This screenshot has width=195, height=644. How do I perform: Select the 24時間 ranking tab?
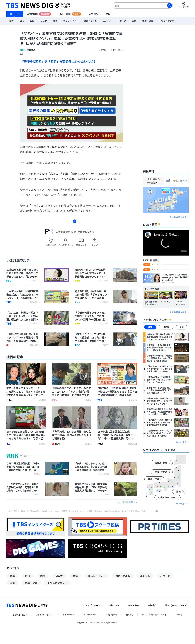(166, 327)
